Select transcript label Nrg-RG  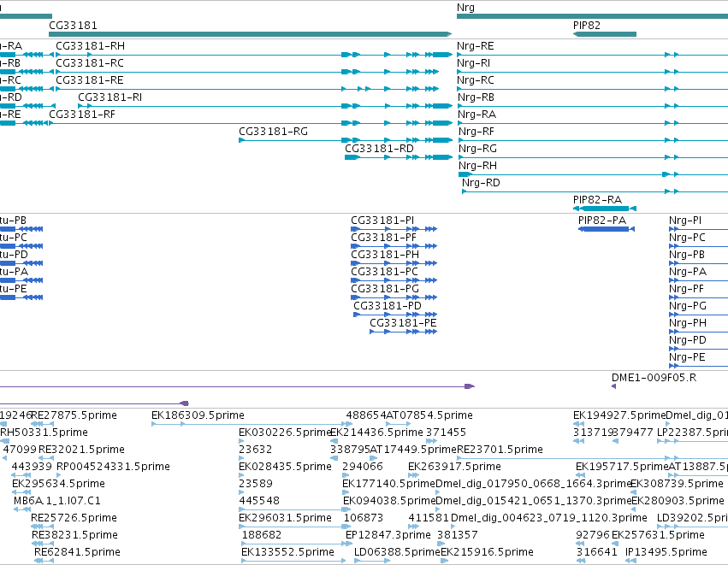[477, 149]
